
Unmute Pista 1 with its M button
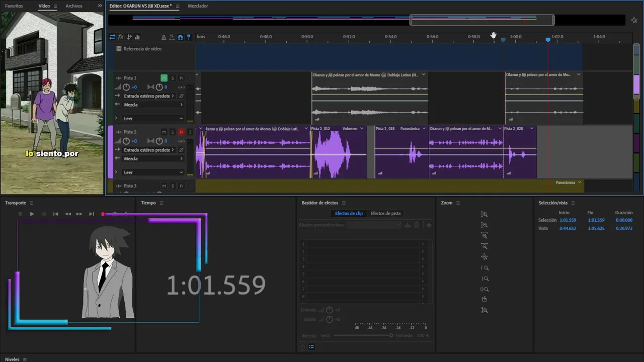click(x=164, y=78)
